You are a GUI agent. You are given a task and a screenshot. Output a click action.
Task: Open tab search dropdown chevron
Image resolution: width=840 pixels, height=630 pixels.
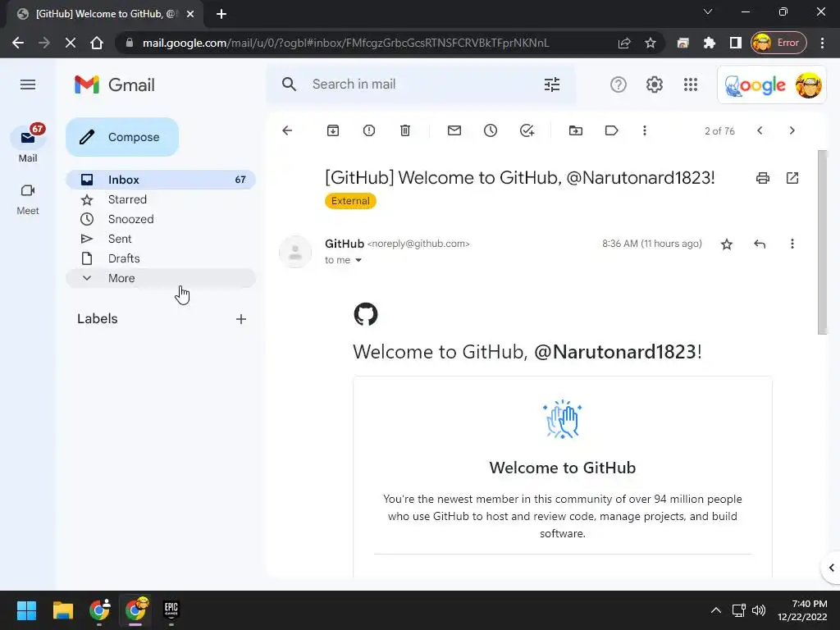[x=708, y=11]
